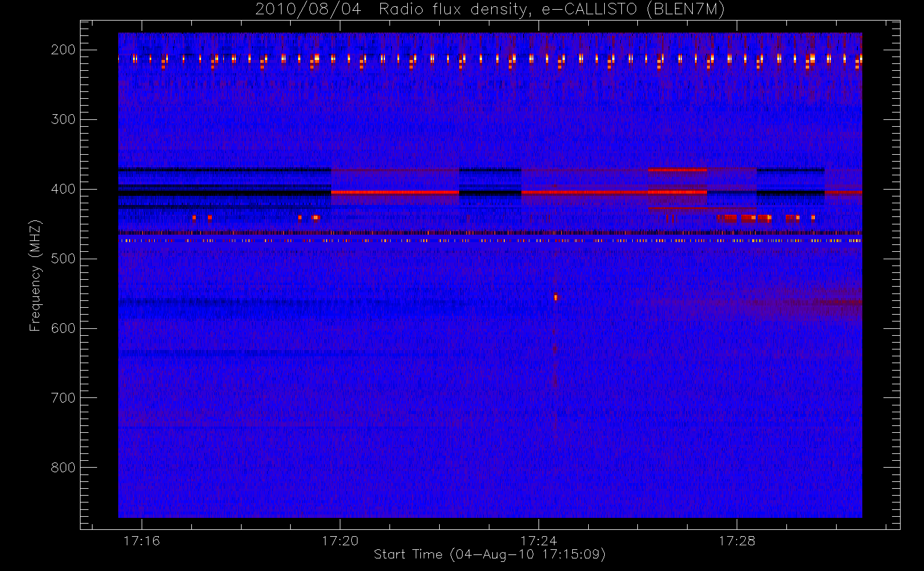924x571 pixels.
Task: Click the '400' frequency tick label
Action: 63,189
